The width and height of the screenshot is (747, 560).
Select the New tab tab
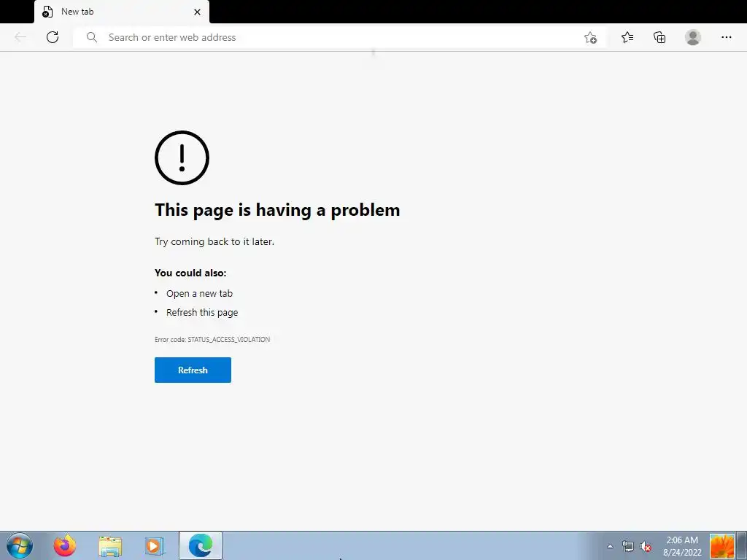[x=122, y=12]
